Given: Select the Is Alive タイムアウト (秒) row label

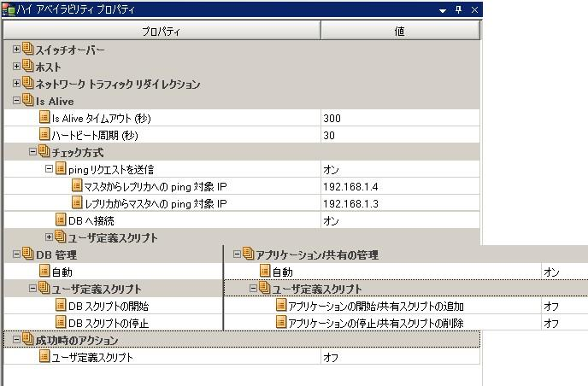Looking at the screenshot, I should point(101,119).
